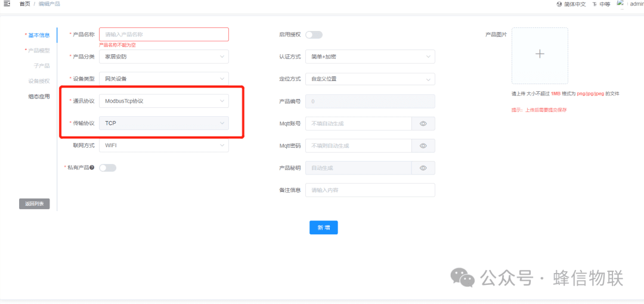Image resolution: width=644 pixels, height=304 pixels.
Task: Select the 产品模型 side tab
Action: [39, 51]
